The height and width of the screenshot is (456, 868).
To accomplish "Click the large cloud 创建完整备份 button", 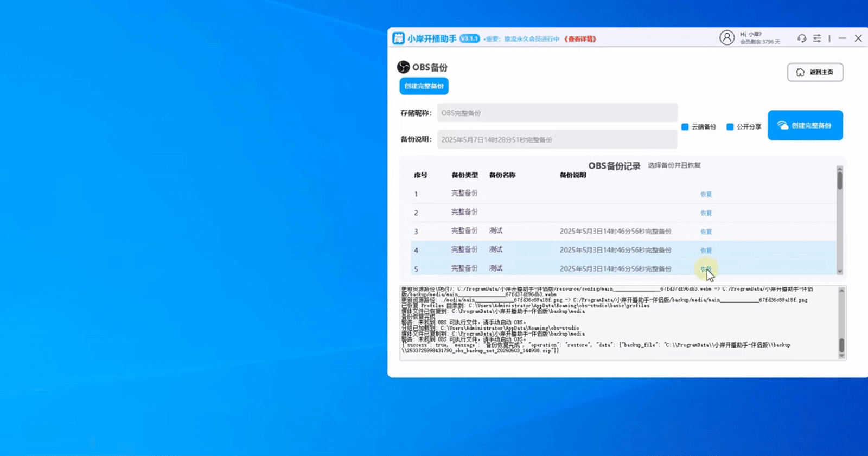I will [805, 125].
